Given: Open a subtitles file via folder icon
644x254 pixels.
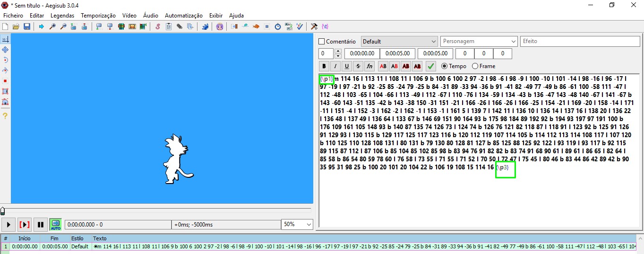Looking at the screenshot, I should (x=16, y=26).
